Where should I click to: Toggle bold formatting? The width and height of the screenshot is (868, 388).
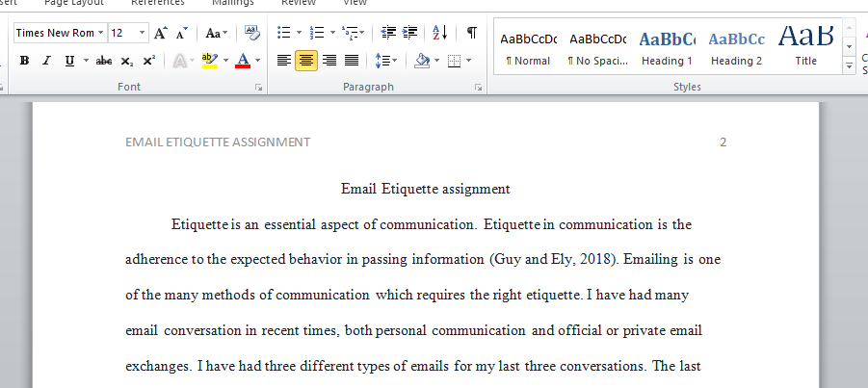24,61
